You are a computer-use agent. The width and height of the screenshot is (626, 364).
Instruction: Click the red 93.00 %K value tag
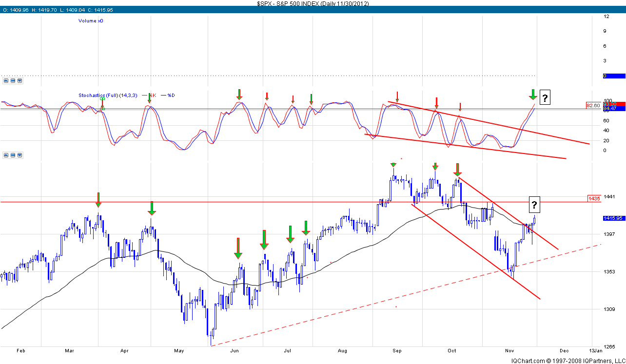pyautogui.click(x=614, y=104)
